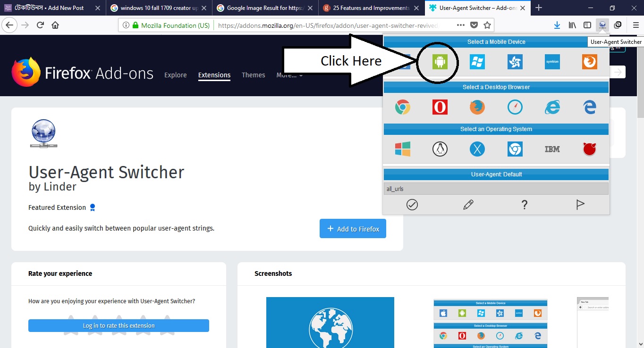Save the page to Pocket
The height and width of the screenshot is (348, 644).
pyautogui.click(x=474, y=25)
